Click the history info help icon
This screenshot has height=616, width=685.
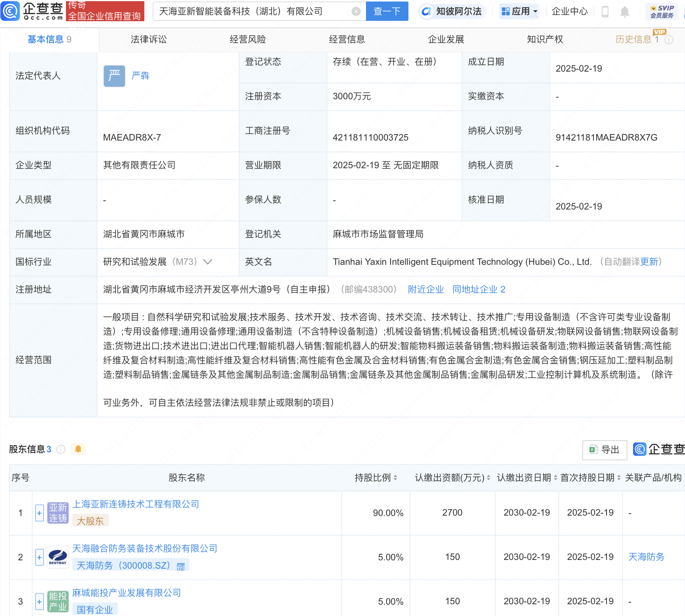click(669, 40)
